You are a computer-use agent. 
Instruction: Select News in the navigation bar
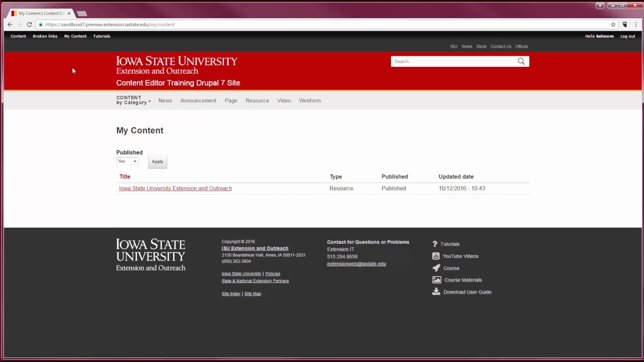pyautogui.click(x=165, y=101)
